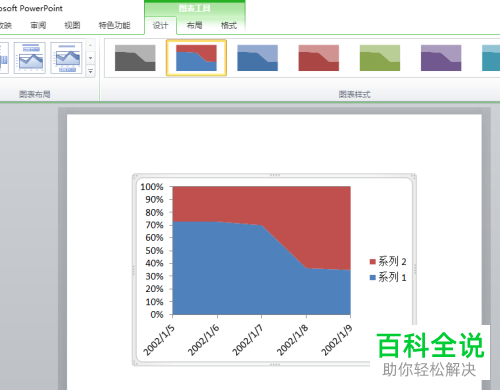Viewport: 500px width, 390px height.
Task: Click the 2002/1/5 date axis label
Action: [159, 340]
